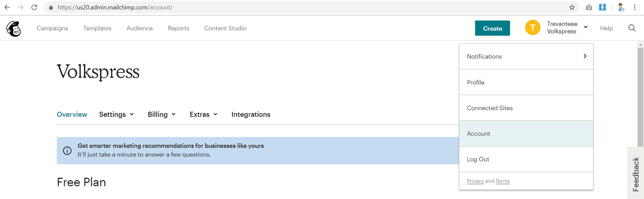This screenshot has width=644, height=199.
Task: Choose Log Out
Action: [x=526, y=159]
